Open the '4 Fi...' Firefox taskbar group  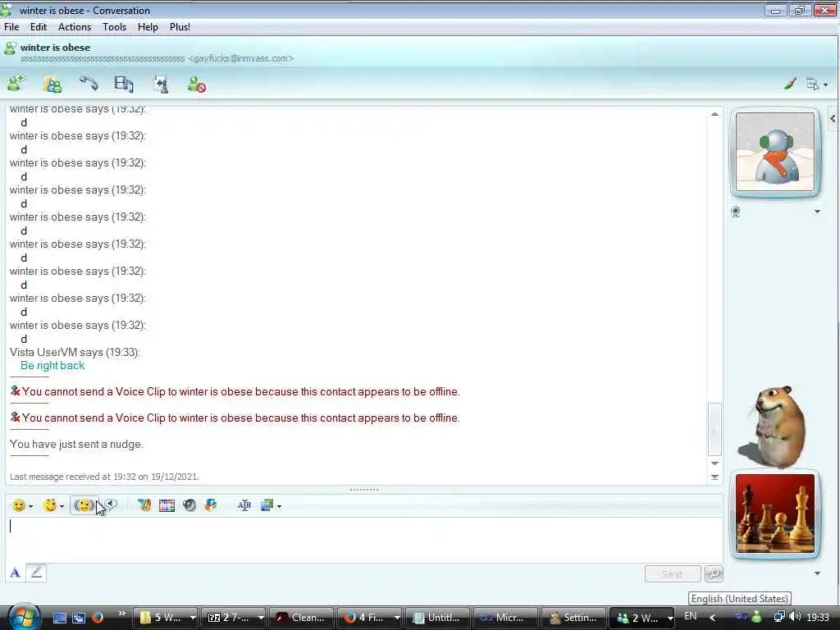click(371, 618)
